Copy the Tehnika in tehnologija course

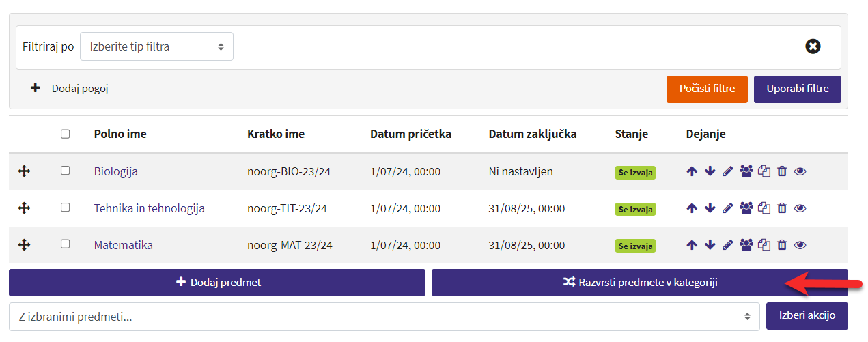[764, 208]
